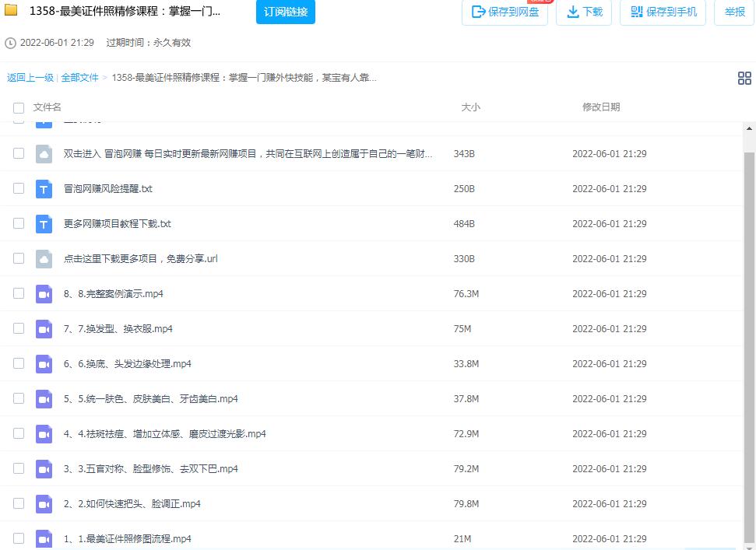Click 保存到网盘 button
Viewport: 756px width, 550px height.
coord(505,12)
